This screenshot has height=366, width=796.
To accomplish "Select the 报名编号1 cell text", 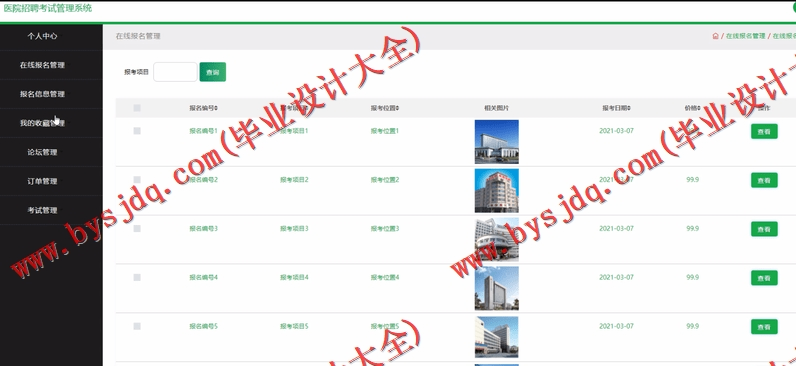I will click(204, 131).
